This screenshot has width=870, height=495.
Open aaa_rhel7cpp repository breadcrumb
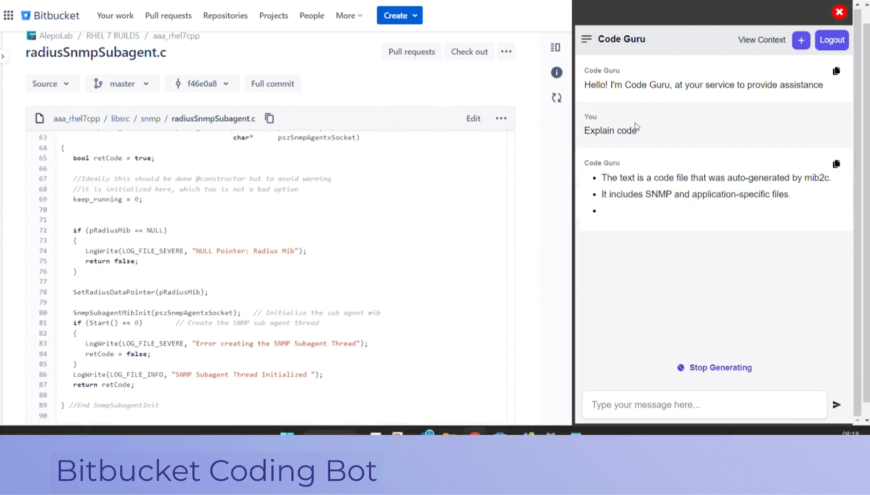pos(176,36)
